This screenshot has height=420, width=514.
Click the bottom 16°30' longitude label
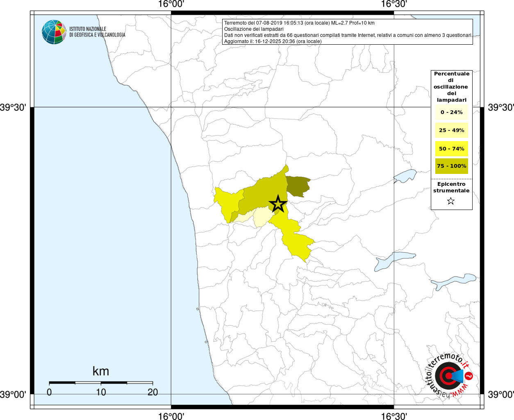[394, 416]
